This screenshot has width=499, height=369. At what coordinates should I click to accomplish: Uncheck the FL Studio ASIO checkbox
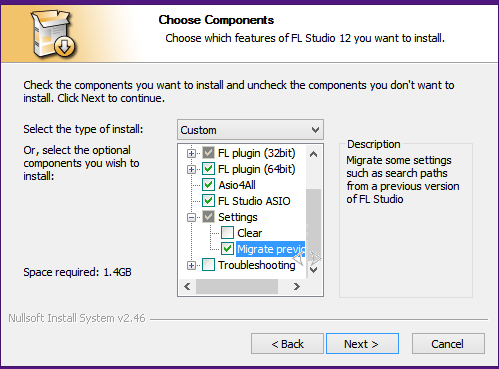(x=208, y=201)
